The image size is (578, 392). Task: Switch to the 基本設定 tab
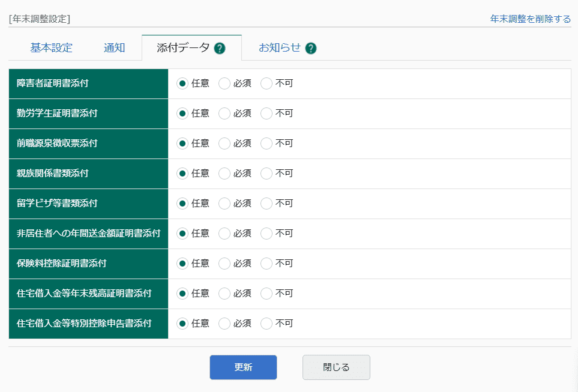(51, 48)
